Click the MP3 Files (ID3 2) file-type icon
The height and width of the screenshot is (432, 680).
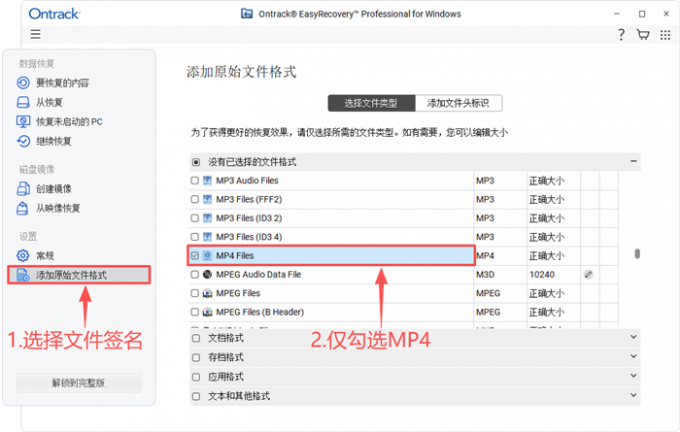click(x=207, y=218)
